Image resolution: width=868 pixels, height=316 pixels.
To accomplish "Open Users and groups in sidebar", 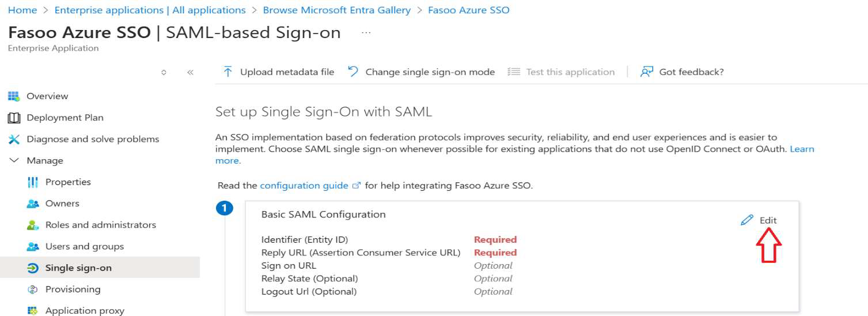I will point(84,247).
